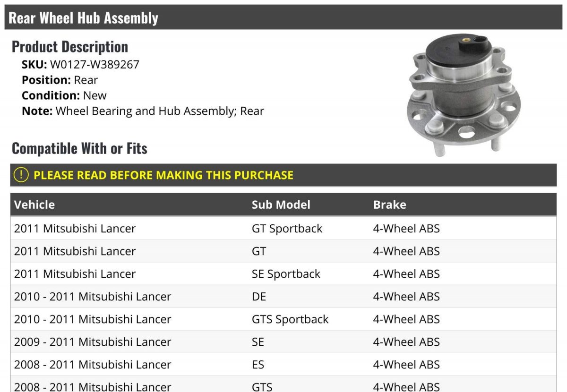
Task: Click the Compatible With or Fits heading
Action: coord(79,148)
